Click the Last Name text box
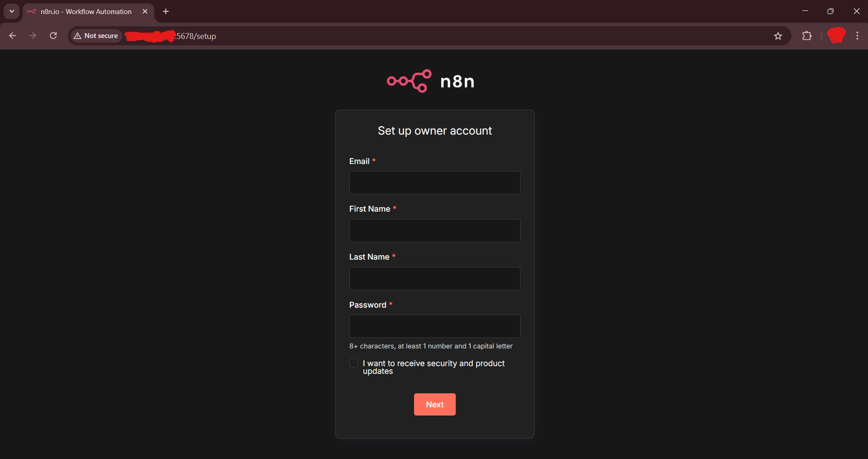Image resolution: width=868 pixels, height=459 pixels. [x=434, y=279]
